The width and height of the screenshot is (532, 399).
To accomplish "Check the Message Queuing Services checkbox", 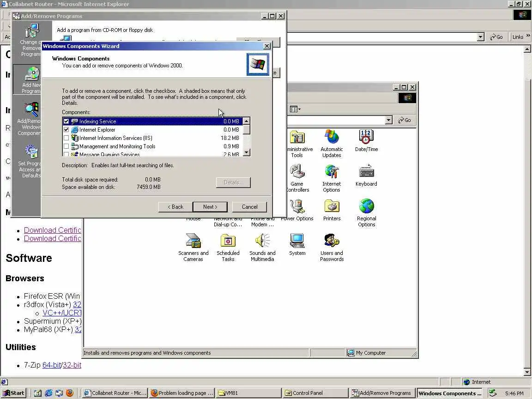I will point(66,154).
